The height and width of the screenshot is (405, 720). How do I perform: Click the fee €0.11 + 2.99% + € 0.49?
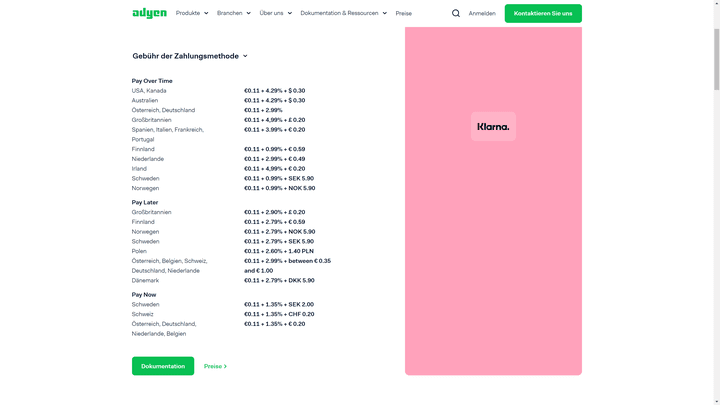tap(275, 159)
